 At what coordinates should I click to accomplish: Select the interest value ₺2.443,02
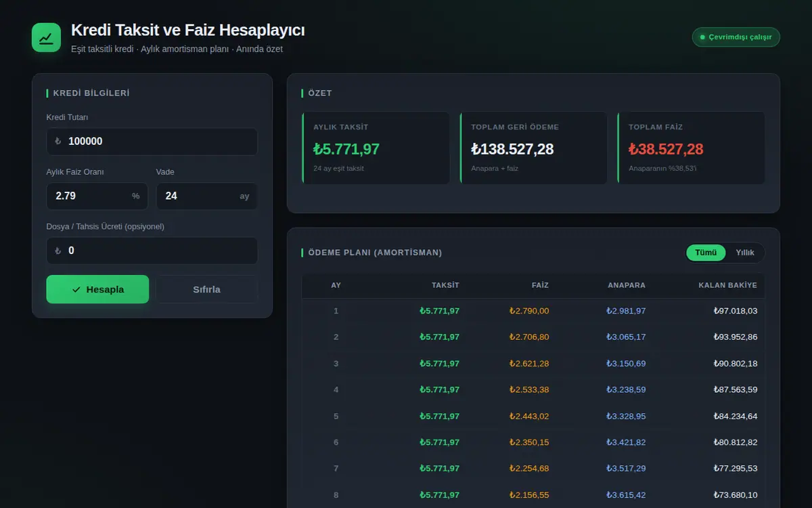coord(529,416)
